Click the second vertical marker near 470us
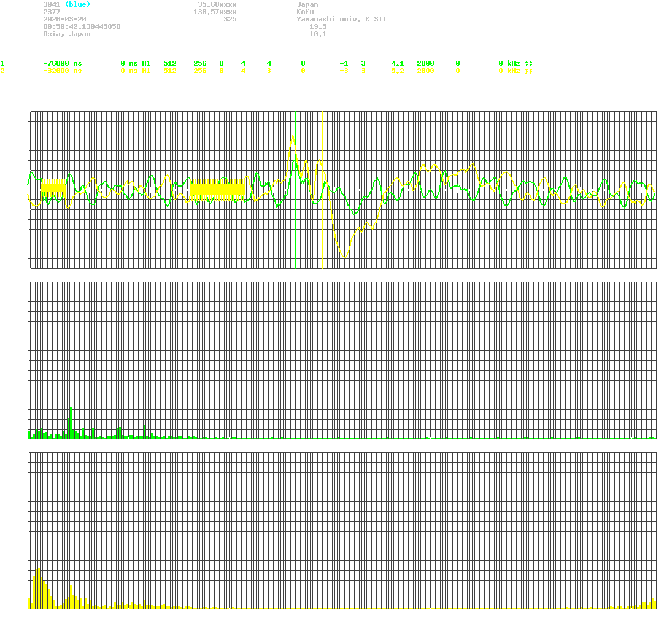Image resolution: width=672 pixels, height=623 pixels. [322, 184]
